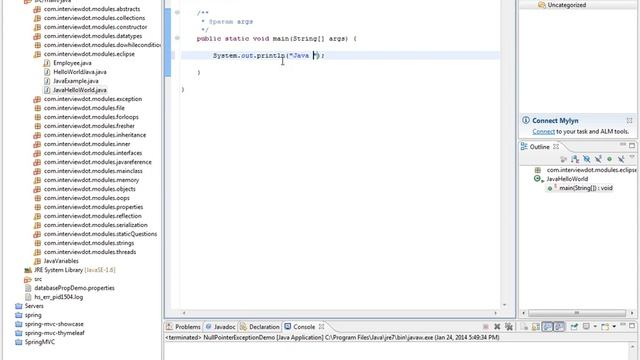The width and height of the screenshot is (640, 360).
Task: Switch to the Problems tab
Action: (183, 327)
